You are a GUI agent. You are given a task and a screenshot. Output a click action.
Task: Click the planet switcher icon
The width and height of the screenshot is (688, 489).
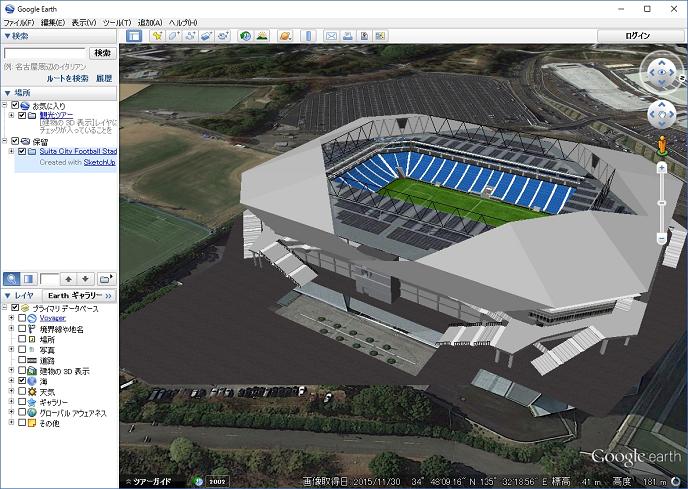(285, 36)
